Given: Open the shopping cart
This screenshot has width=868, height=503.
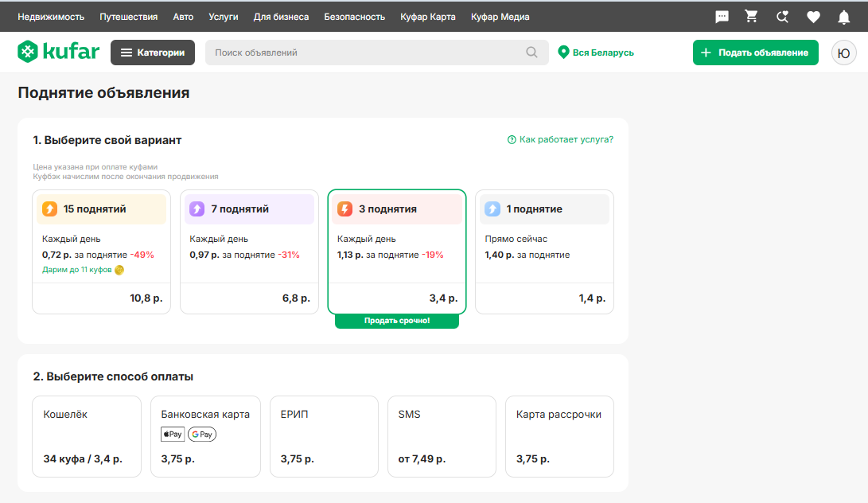Looking at the screenshot, I should point(751,17).
